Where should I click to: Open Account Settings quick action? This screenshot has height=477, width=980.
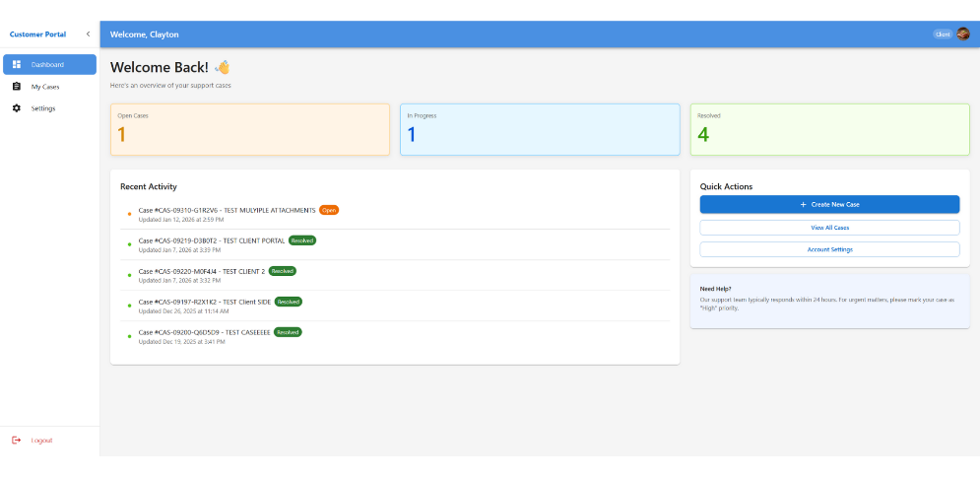[x=829, y=249]
